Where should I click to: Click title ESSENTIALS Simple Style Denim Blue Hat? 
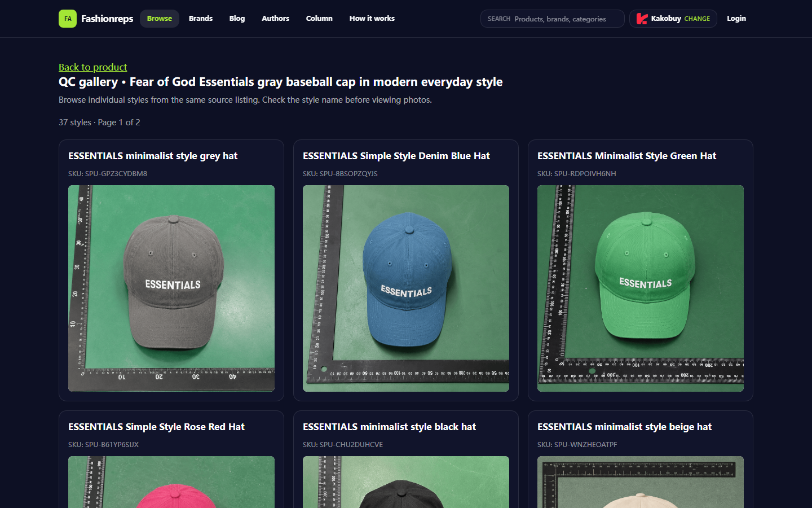click(396, 156)
